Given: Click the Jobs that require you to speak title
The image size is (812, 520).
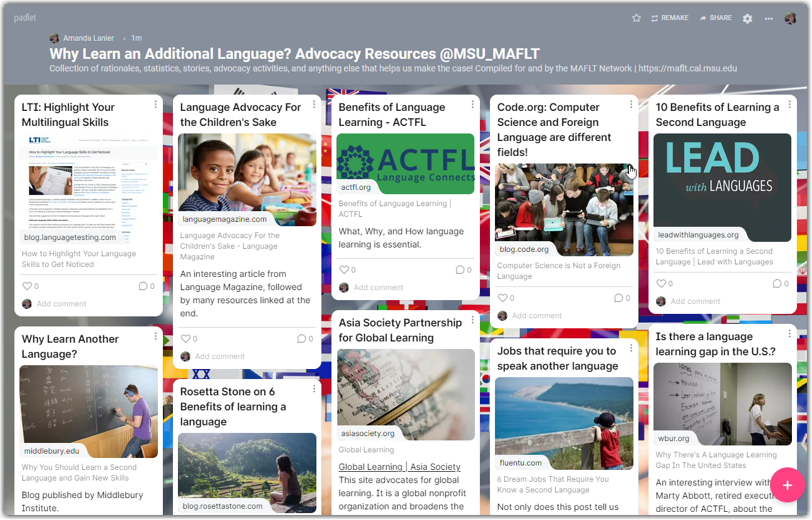Looking at the screenshot, I should (558, 358).
